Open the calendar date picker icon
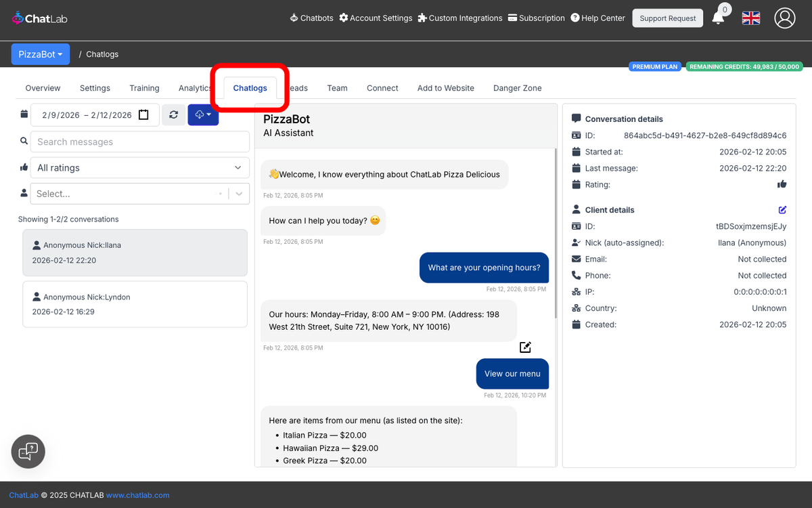This screenshot has height=508, width=812. [x=143, y=114]
